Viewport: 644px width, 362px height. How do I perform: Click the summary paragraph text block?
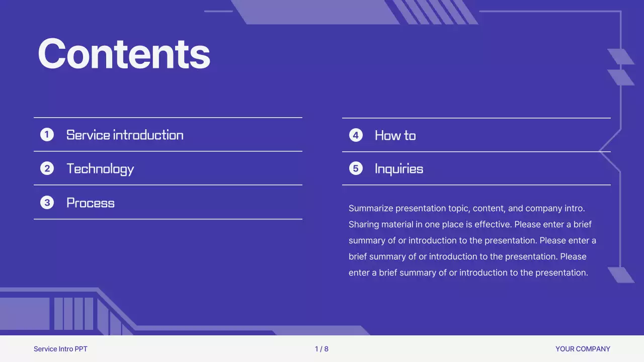click(x=472, y=240)
